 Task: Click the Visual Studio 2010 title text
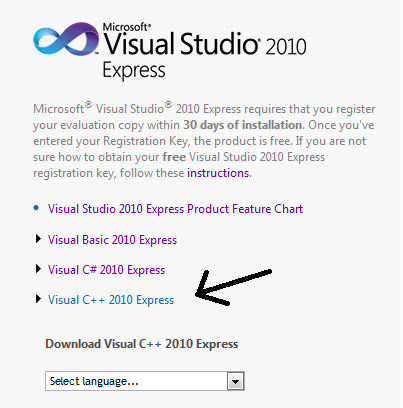pos(205,44)
